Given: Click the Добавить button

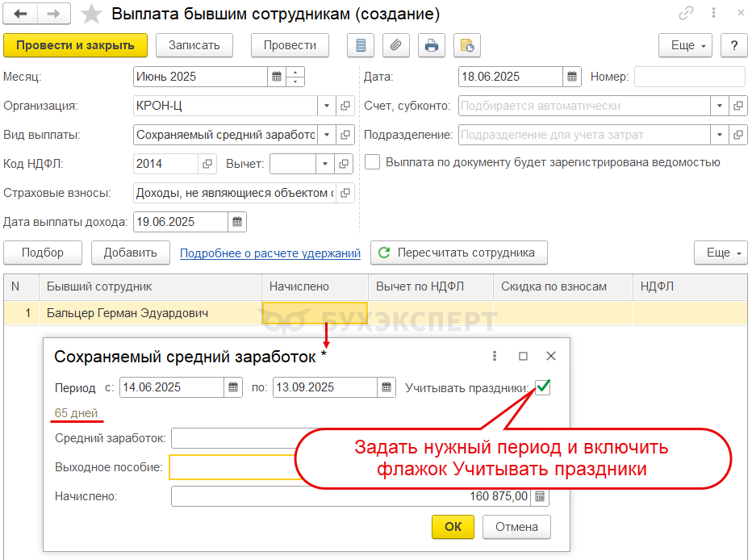Looking at the screenshot, I should point(131,253).
